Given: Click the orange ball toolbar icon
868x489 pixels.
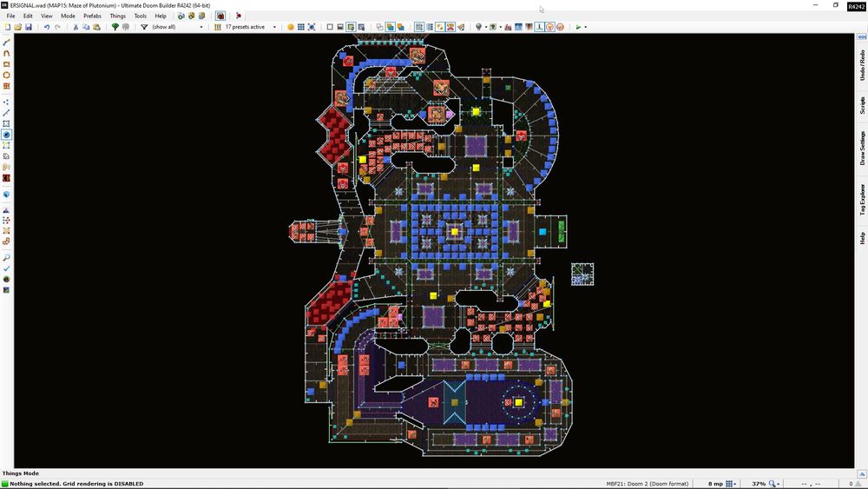Looking at the screenshot, I should pos(290,27).
